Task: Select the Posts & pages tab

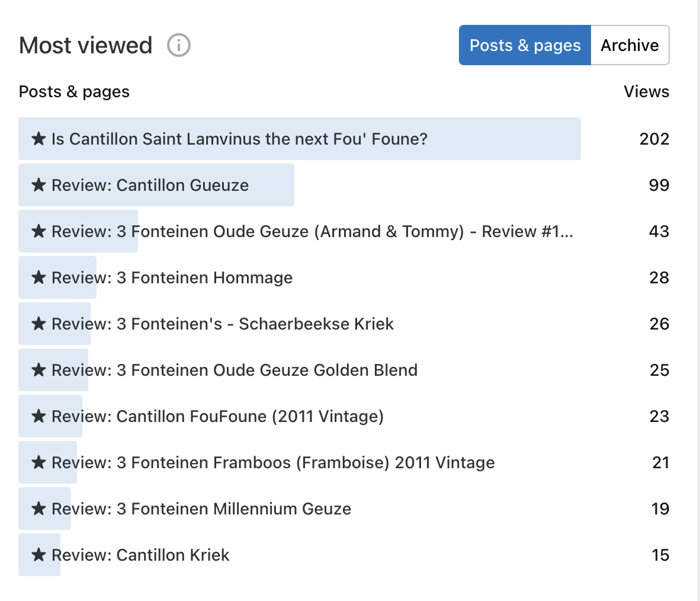Action: (x=525, y=45)
